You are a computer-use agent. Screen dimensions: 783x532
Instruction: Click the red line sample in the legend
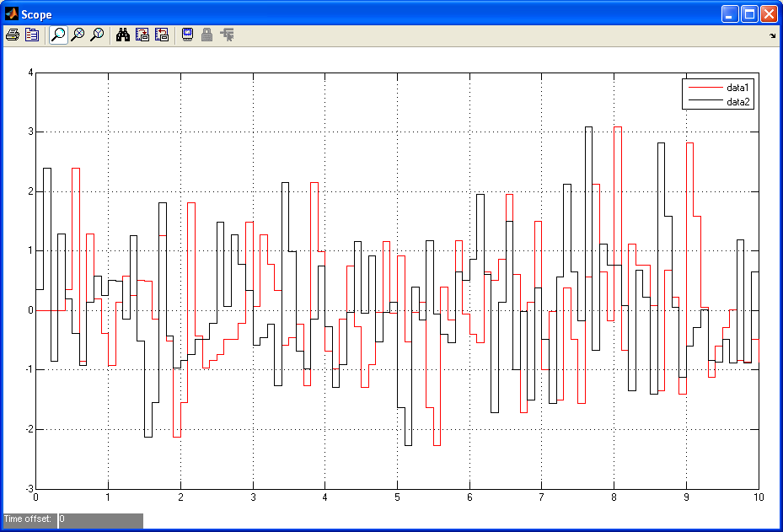click(x=705, y=88)
